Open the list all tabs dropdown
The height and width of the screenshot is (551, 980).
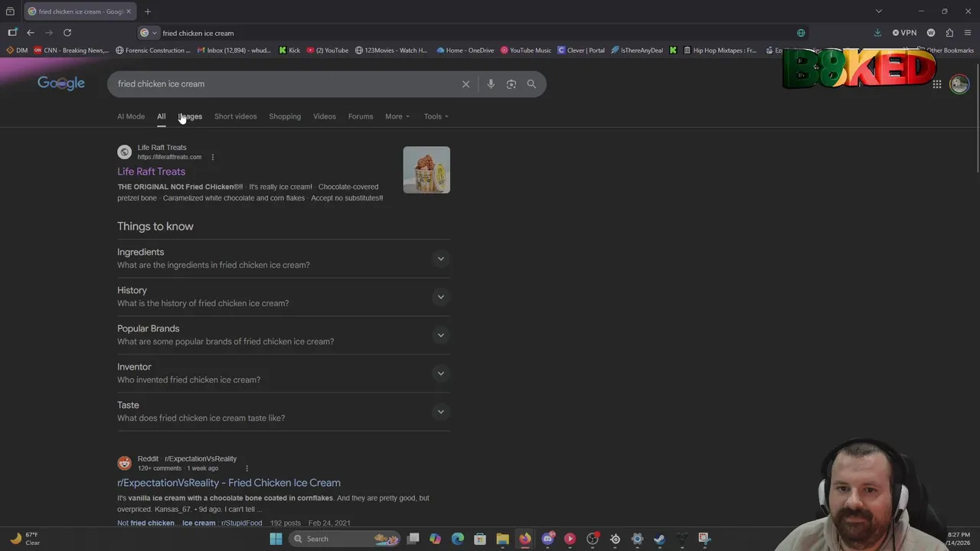coord(879,11)
